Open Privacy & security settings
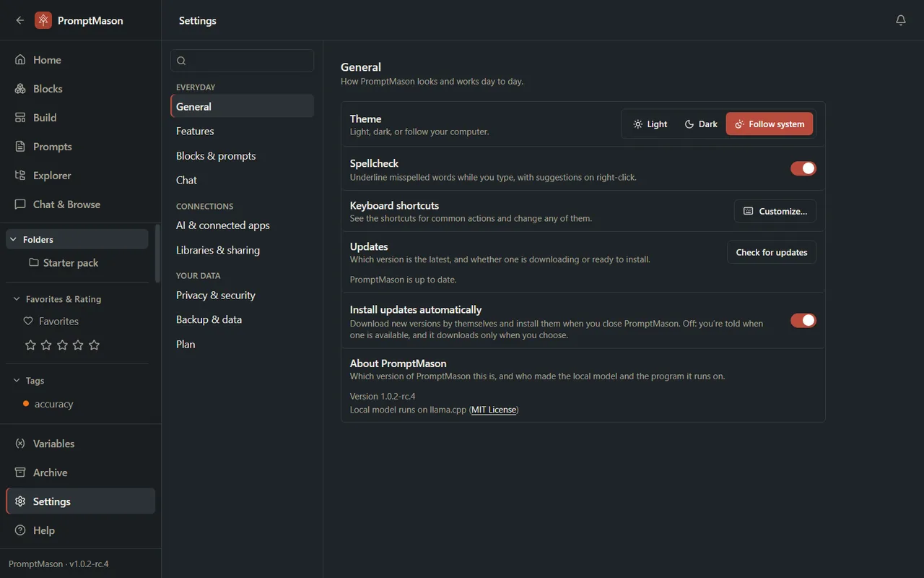Image resolution: width=924 pixels, height=578 pixels. 242,296
